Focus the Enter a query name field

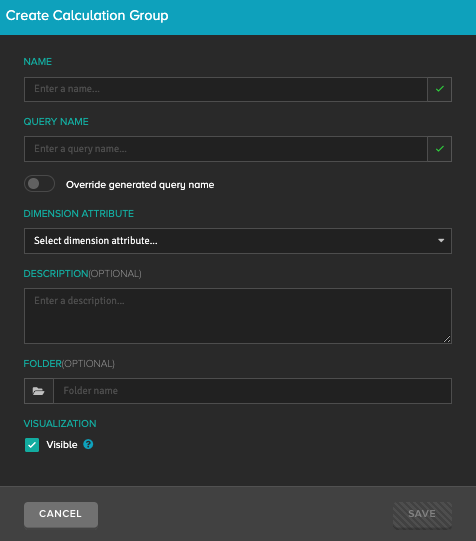click(226, 149)
